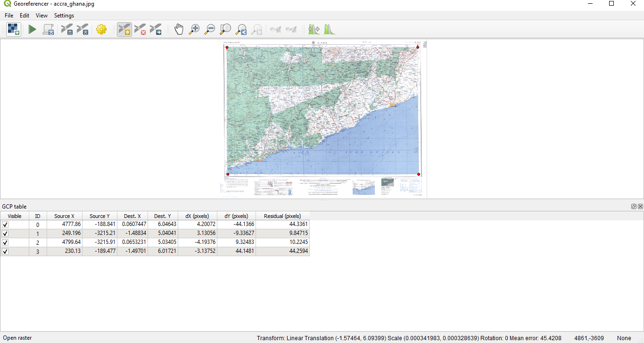Select Source X cell 230.13
Screen dimensions: 644x343
pos(65,251)
